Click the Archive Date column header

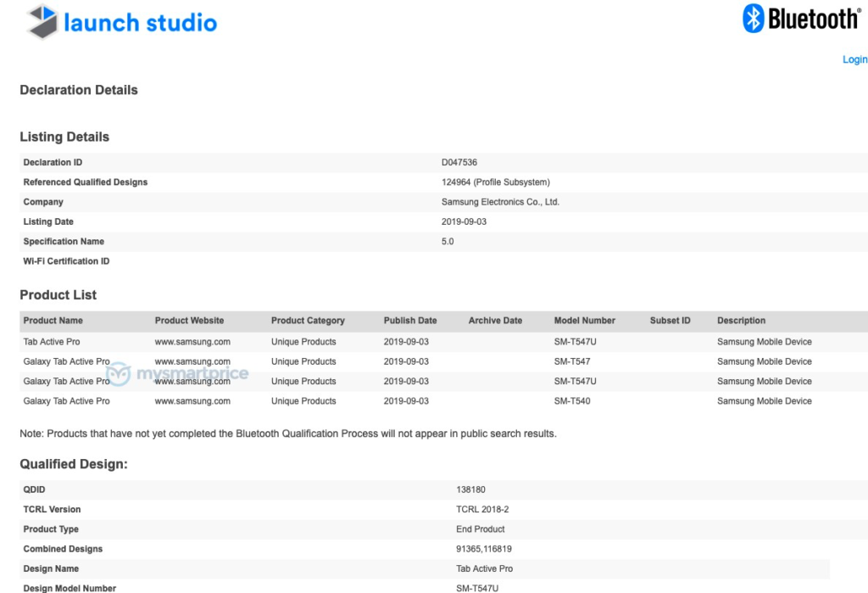click(495, 321)
